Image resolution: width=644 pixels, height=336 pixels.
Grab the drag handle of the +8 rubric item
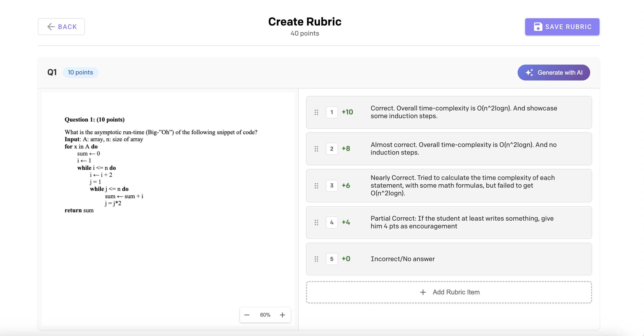click(x=316, y=149)
